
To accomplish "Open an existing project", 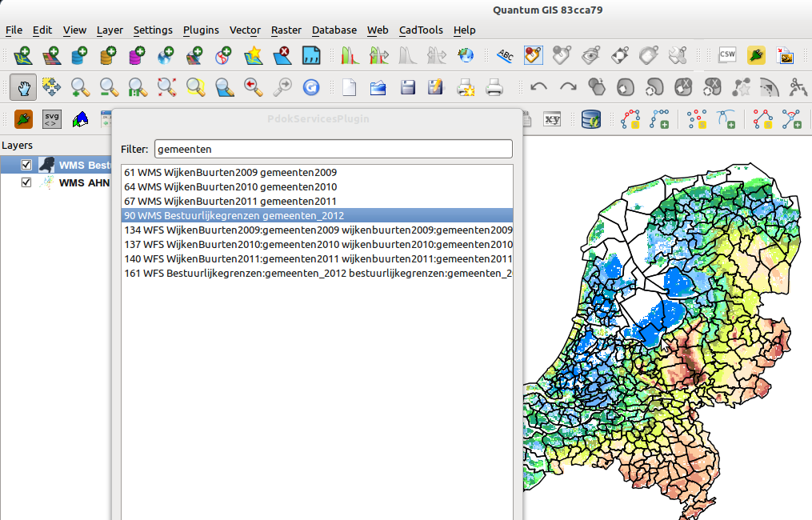I will coord(378,87).
